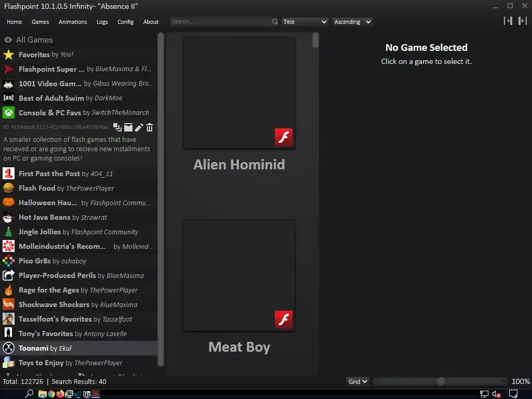
Task: Open Rage for the Ages flame icon
Action: (8, 290)
